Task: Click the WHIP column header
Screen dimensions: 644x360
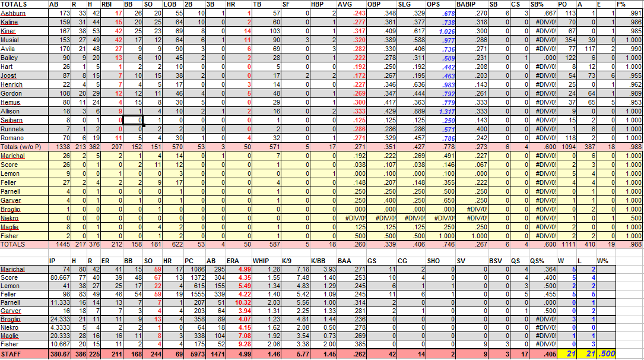Action: pyautogui.click(x=266, y=261)
